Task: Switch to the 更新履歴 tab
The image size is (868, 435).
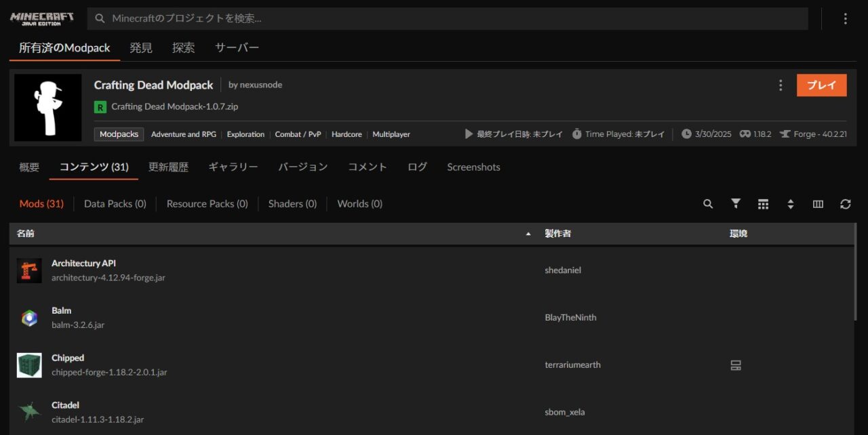Action: pyautogui.click(x=168, y=167)
